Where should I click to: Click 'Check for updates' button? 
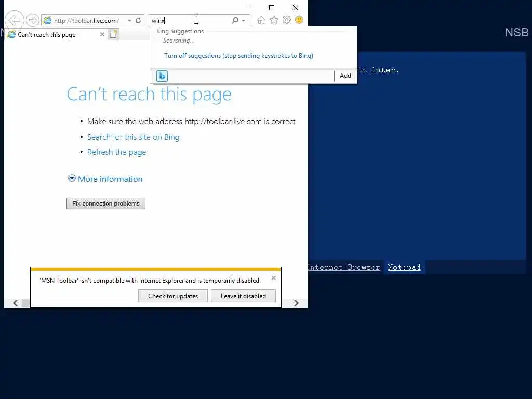pyautogui.click(x=172, y=296)
